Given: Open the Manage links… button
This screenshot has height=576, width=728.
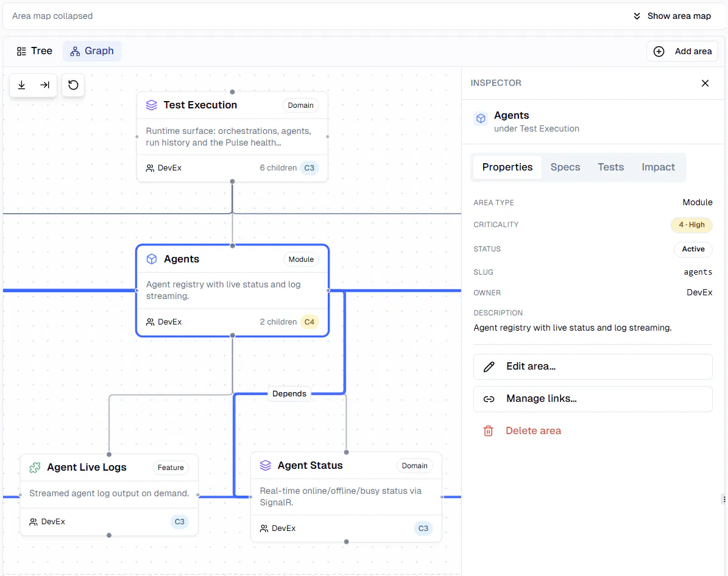Looking at the screenshot, I should coord(592,399).
